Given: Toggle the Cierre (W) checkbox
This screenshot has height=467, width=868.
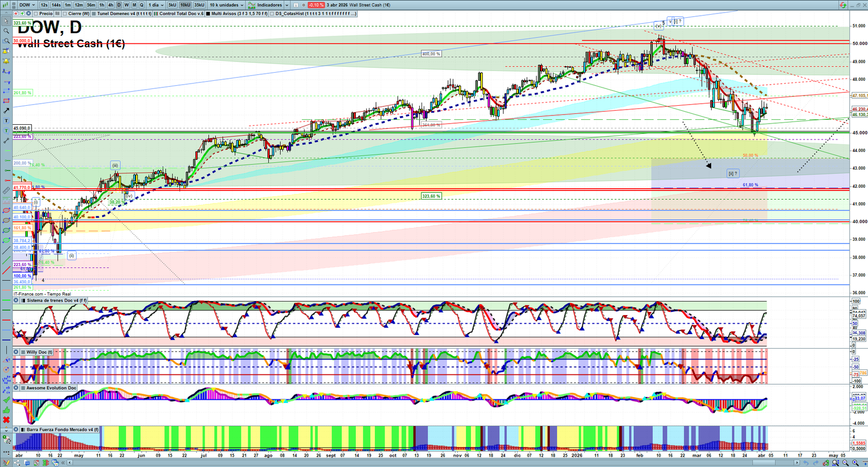Looking at the screenshot, I should 65,14.
